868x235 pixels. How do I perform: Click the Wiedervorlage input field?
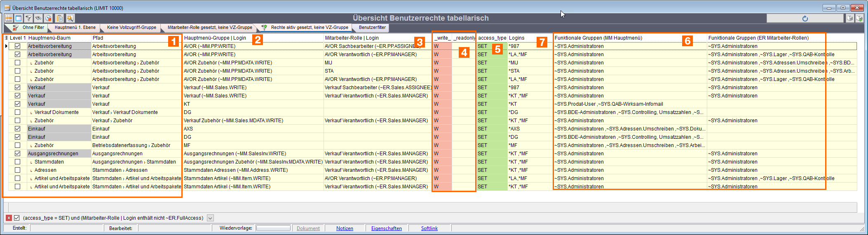click(273, 228)
